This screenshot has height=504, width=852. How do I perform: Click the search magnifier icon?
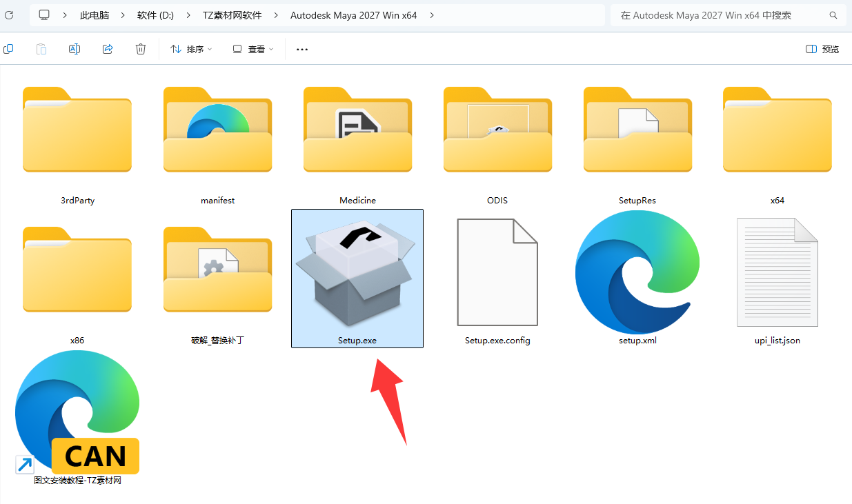click(x=834, y=14)
